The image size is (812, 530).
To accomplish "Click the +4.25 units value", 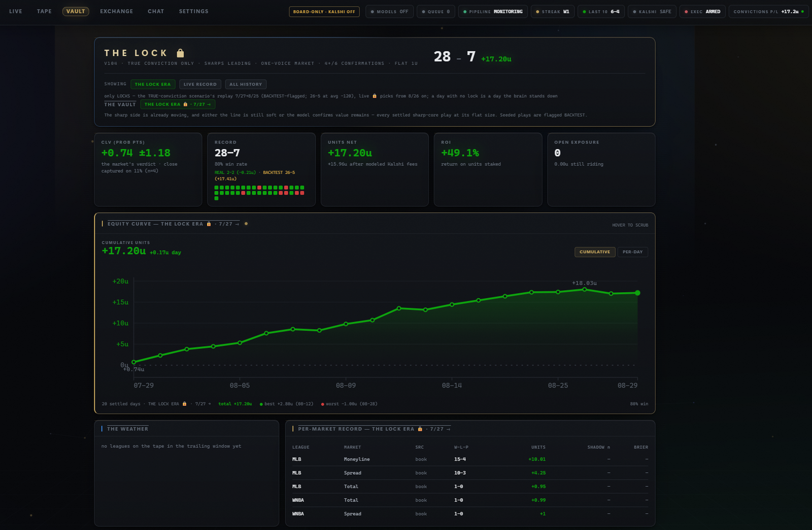I will click(538, 473).
